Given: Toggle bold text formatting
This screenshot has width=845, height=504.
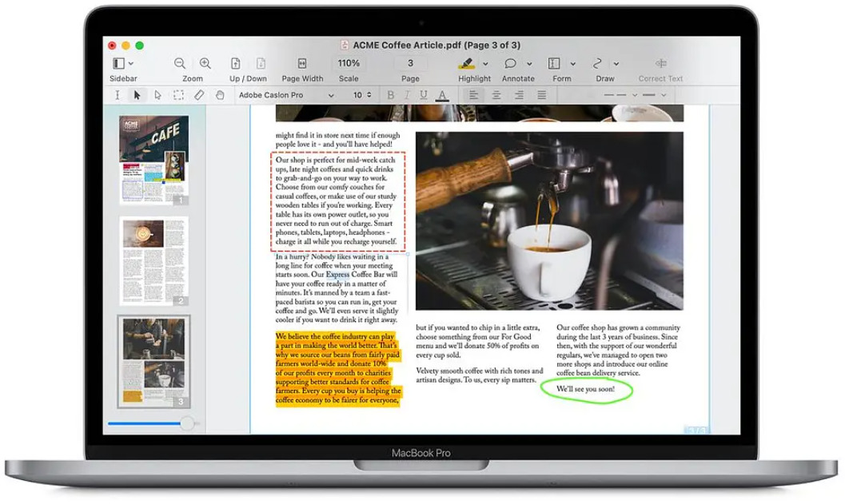Looking at the screenshot, I should tap(390, 95).
